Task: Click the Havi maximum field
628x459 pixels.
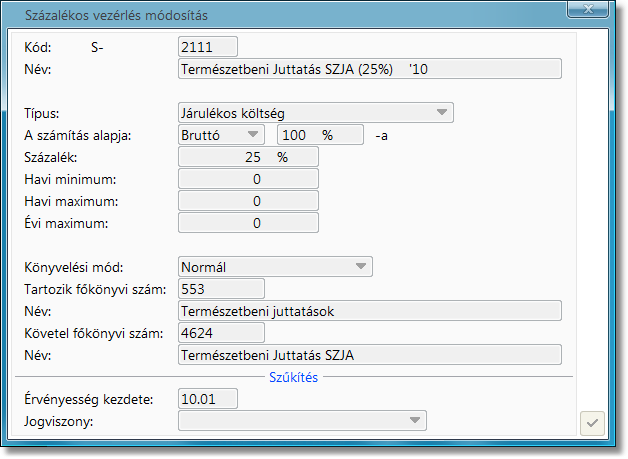Action: (247, 201)
